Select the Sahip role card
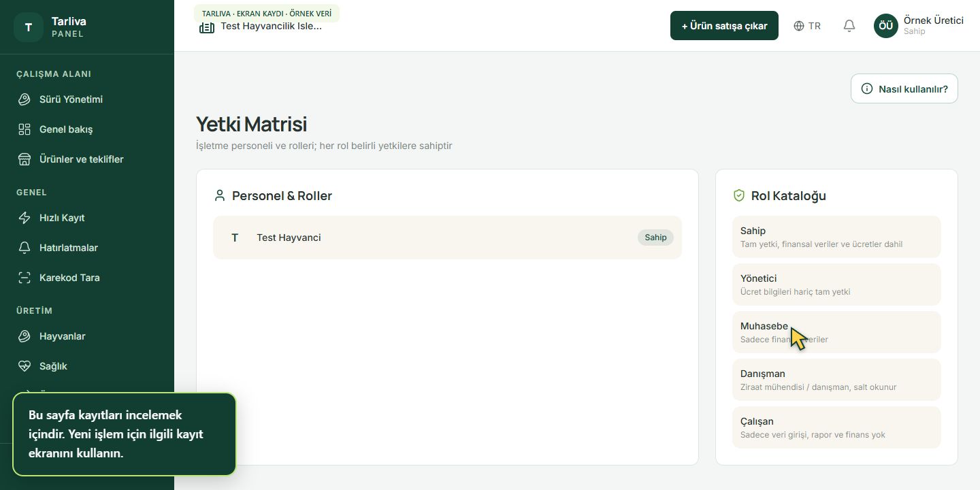 click(836, 237)
